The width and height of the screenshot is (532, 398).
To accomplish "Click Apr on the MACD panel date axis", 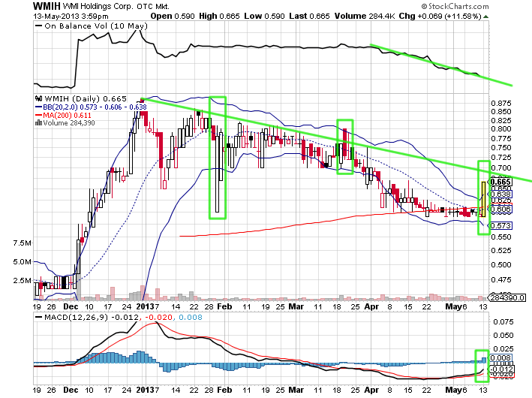I will (371, 390).
